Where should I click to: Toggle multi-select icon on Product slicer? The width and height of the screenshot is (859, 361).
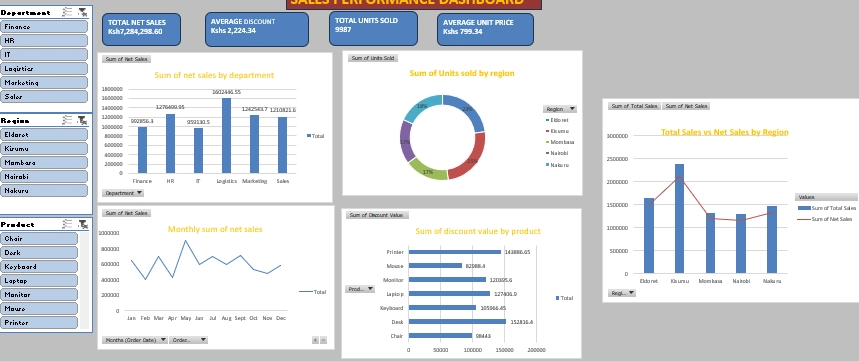click(x=67, y=224)
